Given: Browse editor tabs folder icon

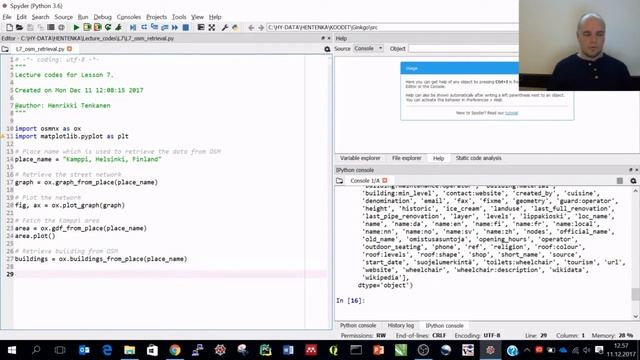Looking at the screenshot, I should click(5, 49).
